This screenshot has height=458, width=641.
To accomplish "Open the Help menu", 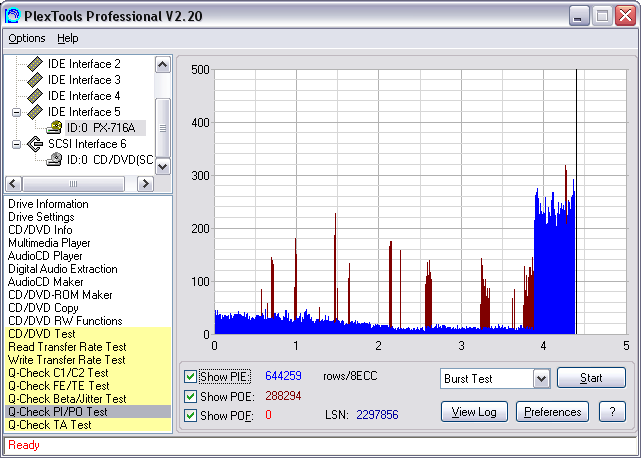I will (67, 38).
